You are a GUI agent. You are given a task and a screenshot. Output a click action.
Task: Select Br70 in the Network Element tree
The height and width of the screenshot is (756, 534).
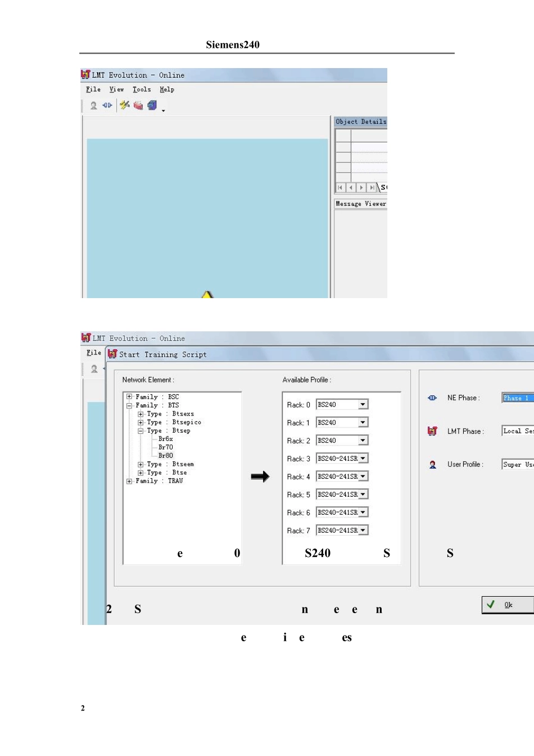(166, 447)
